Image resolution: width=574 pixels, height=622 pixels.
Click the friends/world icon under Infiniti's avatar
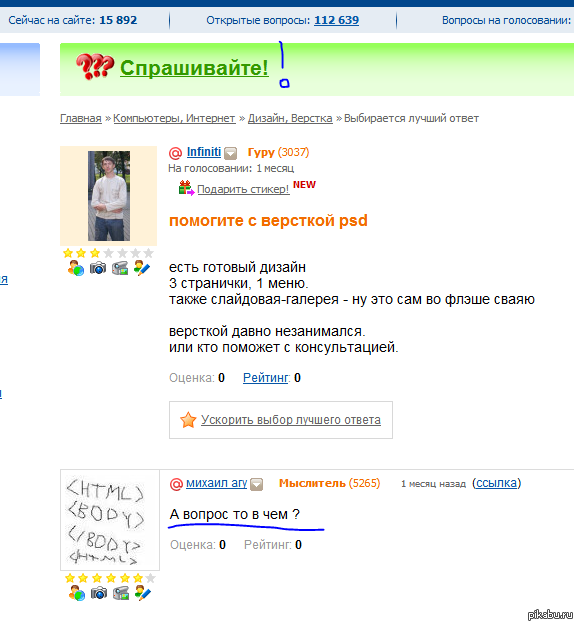pos(75,269)
